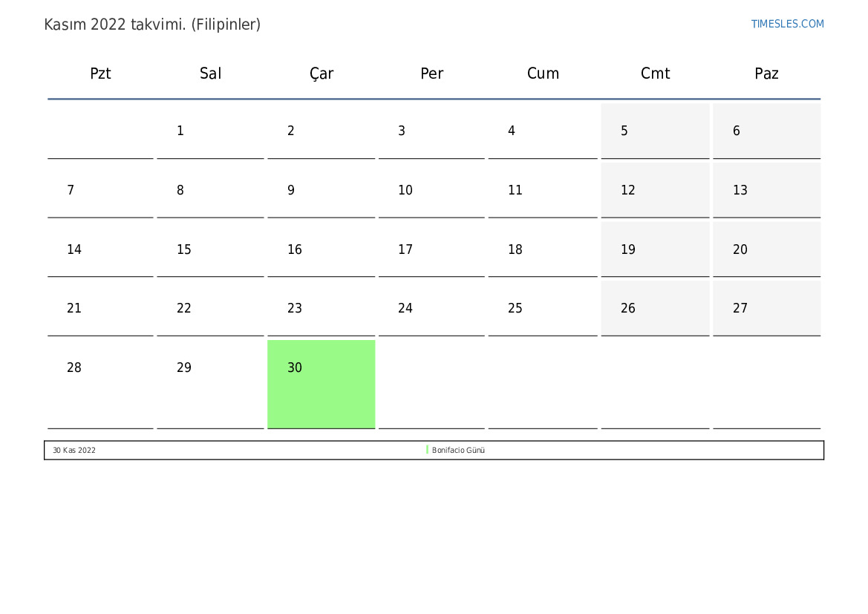The height and width of the screenshot is (614, 868).
Task: Select the Çar weekday header
Action: [x=322, y=74]
